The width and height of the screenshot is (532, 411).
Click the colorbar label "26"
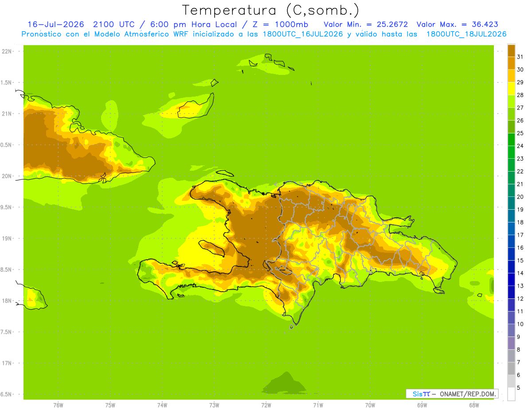[x=520, y=120]
